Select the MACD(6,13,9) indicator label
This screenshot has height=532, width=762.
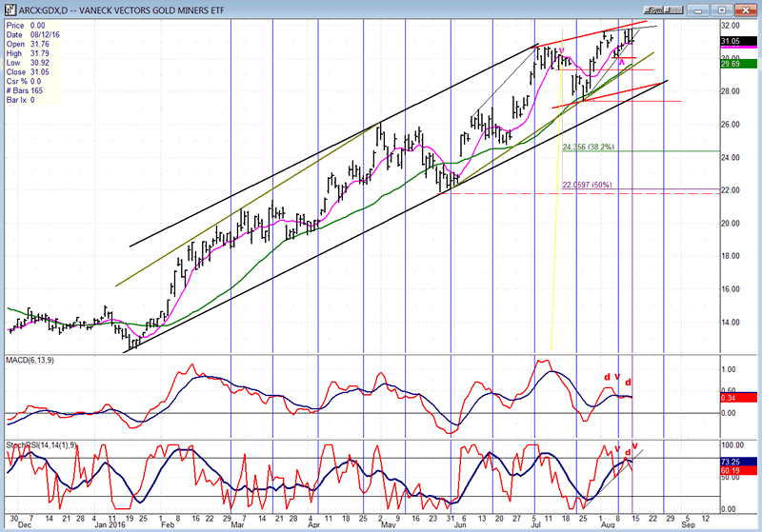click(x=34, y=357)
